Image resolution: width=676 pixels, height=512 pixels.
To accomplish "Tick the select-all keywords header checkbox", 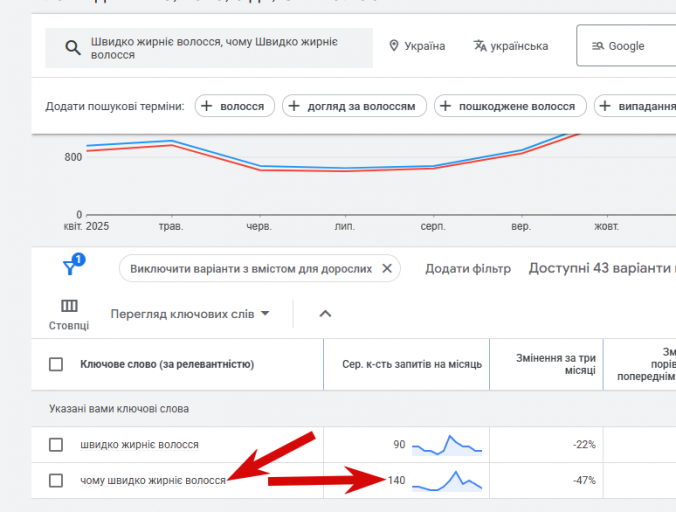I will click(x=56, y=364).
